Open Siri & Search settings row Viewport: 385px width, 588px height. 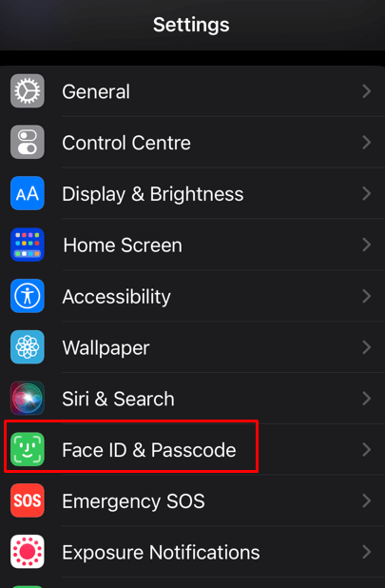[192, 399]
